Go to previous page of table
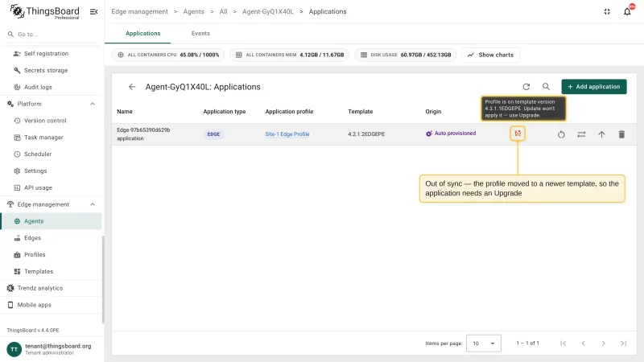 [583, 343]
